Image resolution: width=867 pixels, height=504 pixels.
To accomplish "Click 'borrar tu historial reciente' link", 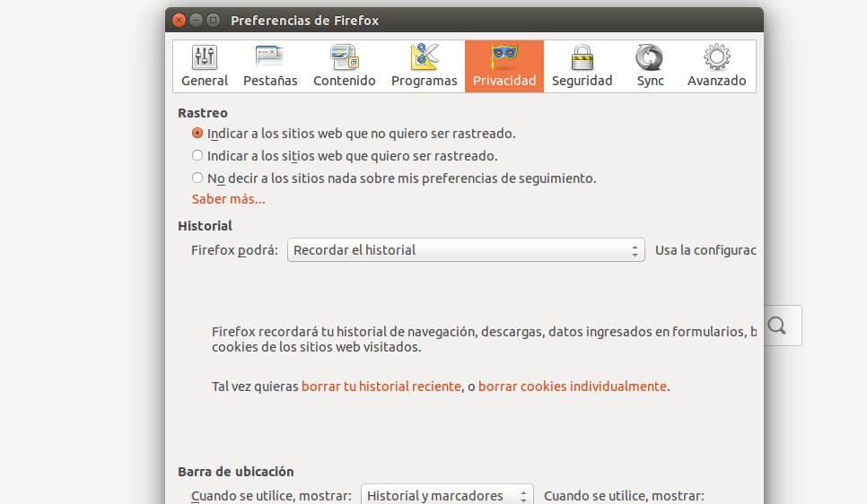I will pyautogui.click(x=381, y=387).
